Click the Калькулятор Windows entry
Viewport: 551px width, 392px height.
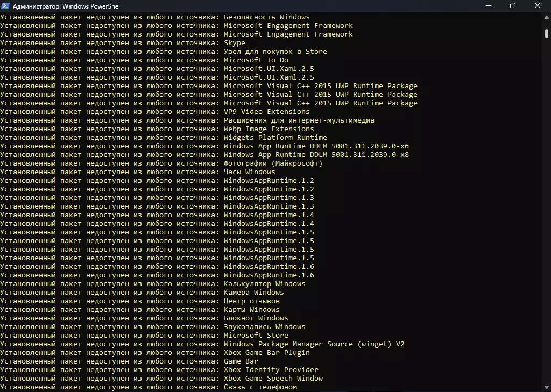(x=264, y=284)
